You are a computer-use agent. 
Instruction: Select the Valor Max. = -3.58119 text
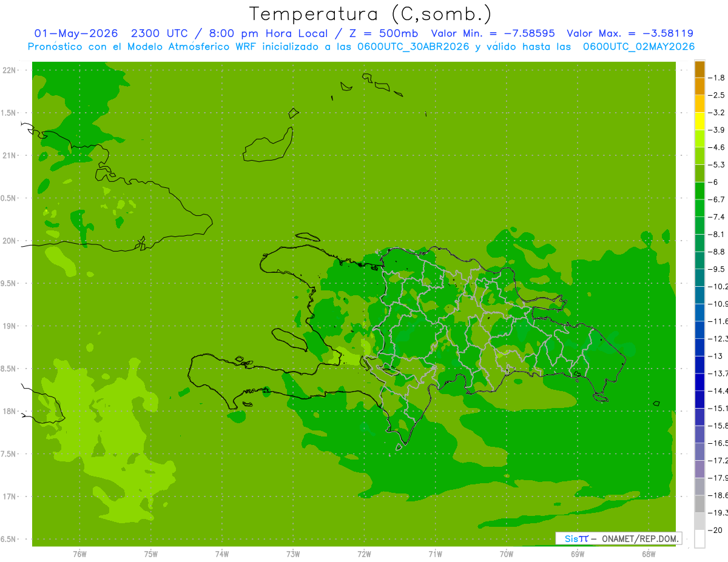[x=630, y=33]
